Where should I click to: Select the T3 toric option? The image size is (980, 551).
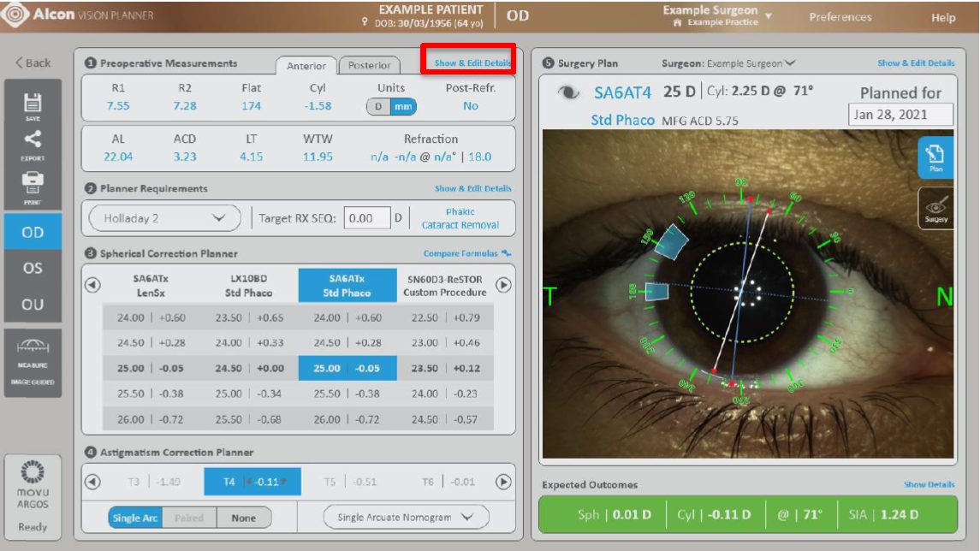154,482
